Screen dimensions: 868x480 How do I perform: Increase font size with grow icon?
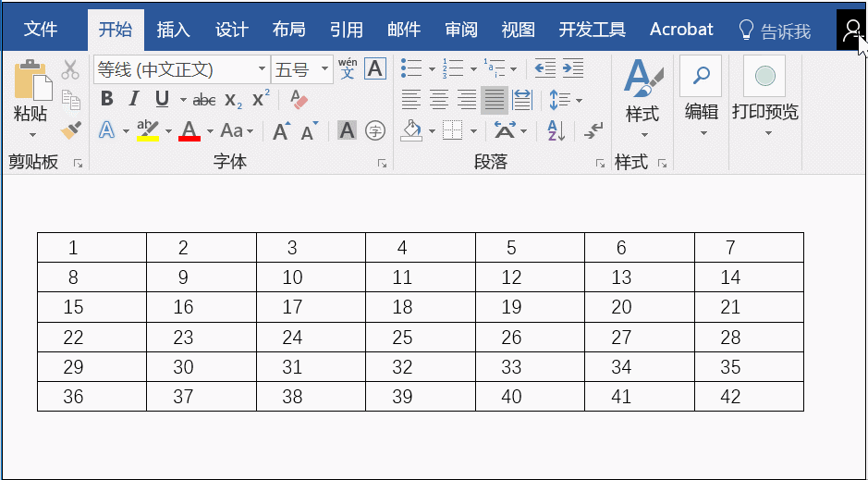pyautogui.click(x=282, y=131)
